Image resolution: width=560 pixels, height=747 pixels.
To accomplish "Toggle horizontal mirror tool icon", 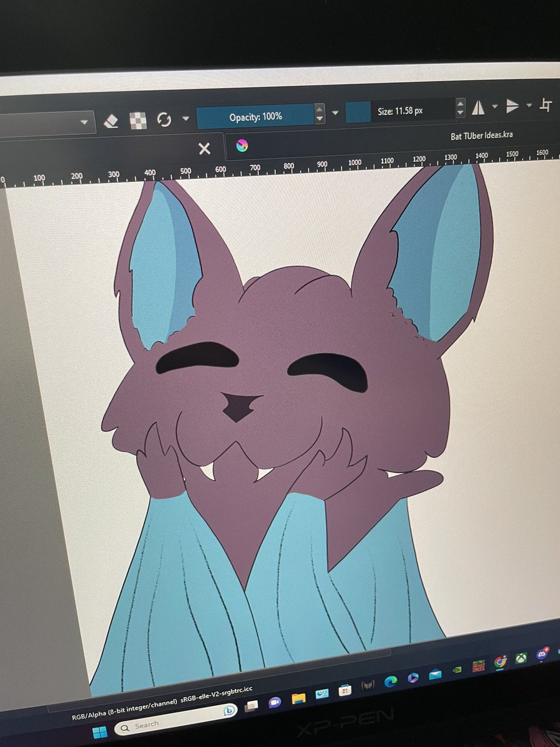I will 478,108.
